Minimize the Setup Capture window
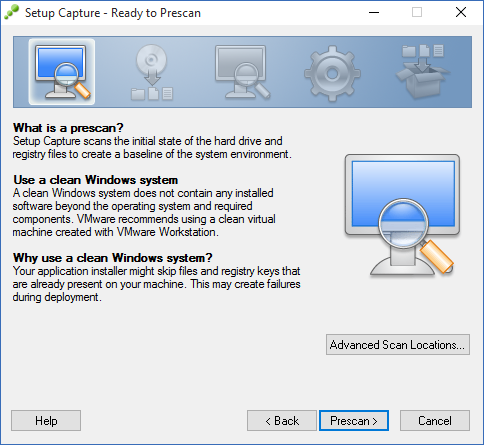Viewport: 484px width, 445px height. (374, 13)
